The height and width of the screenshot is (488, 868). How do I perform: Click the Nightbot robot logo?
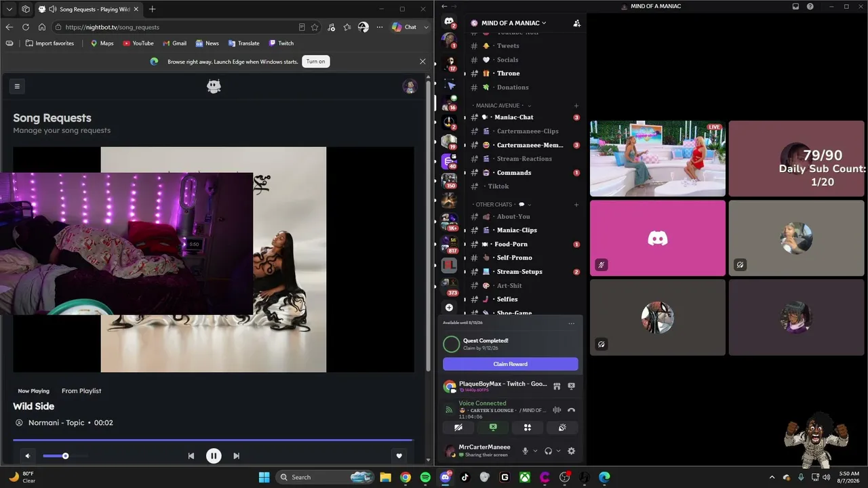214,86
